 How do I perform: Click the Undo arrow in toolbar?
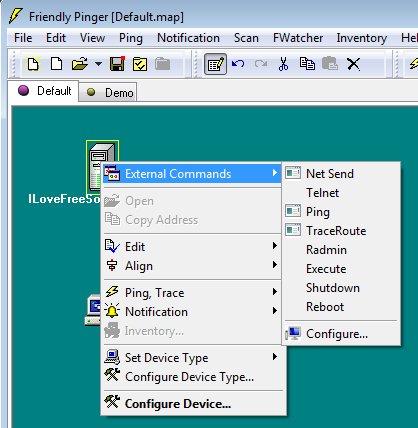click(x=238, y=63)
